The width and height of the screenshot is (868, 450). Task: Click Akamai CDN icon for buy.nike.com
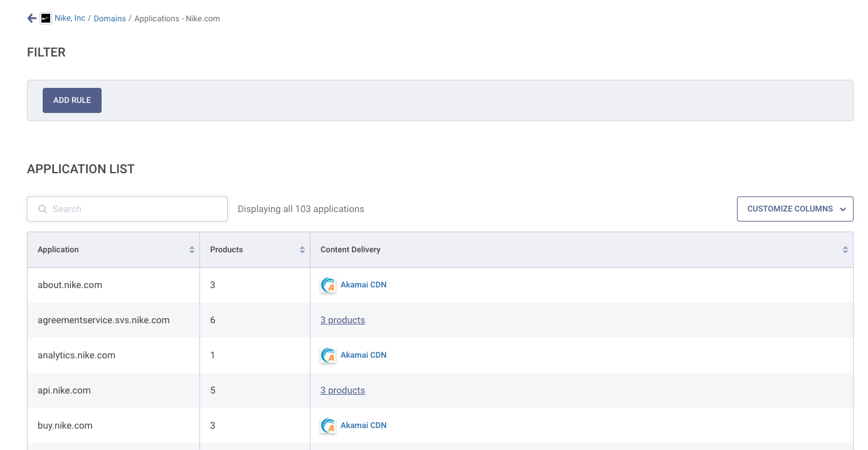(x=328, y=426)
